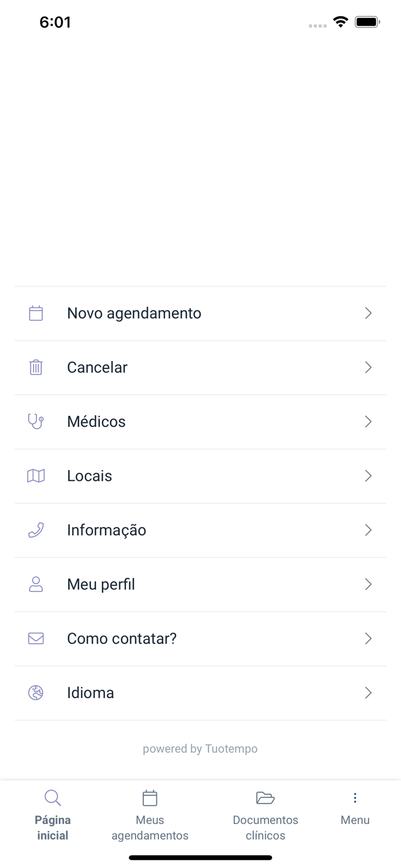Click the envelope icon next to Como contatar?
Screen dimensions: 401x868
coord(36,638)
